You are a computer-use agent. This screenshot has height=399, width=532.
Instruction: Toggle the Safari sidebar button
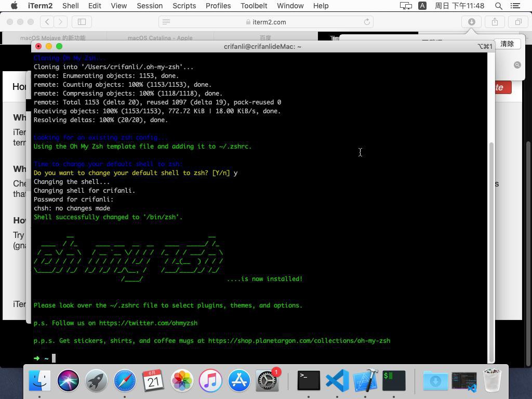tap(82, 22)
